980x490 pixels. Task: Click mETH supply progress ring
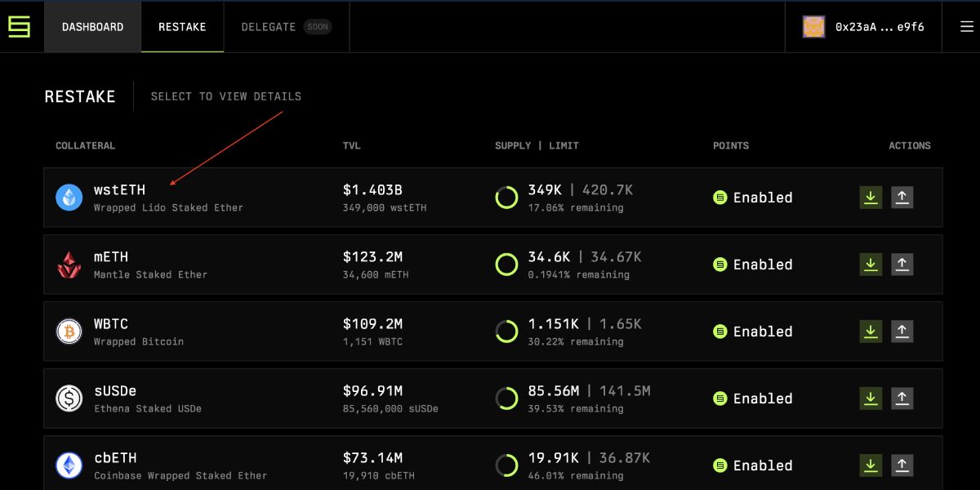(506, 264)
